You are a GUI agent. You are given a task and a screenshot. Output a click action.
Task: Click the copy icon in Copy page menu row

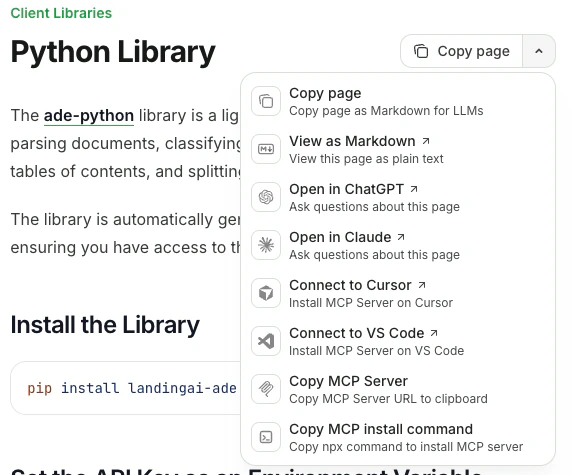pyautogui.click(x=266, y=101)
